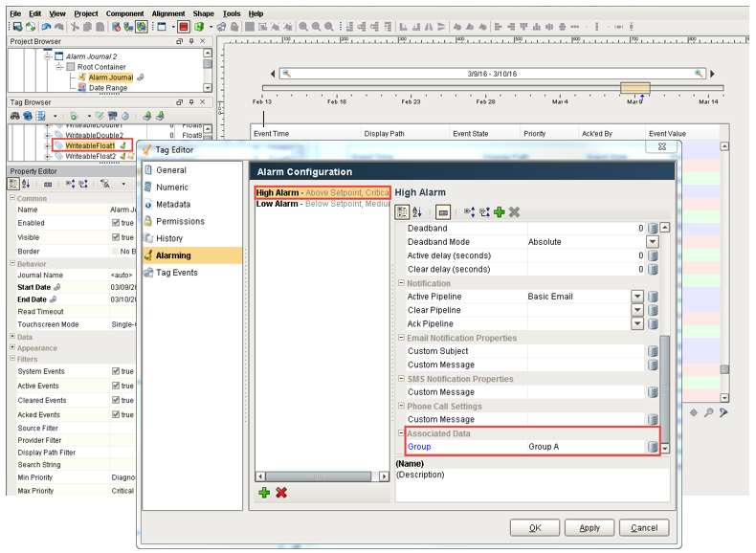Click the OK button in Tag Editor

click(535, 528)
